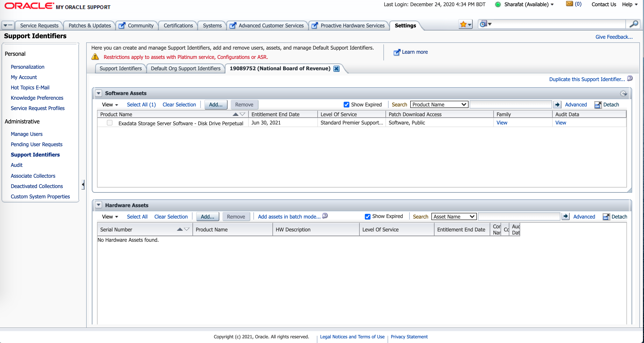Close the National Board of Revenue tab
Viewport: 644px width, 343px height.
336,69
